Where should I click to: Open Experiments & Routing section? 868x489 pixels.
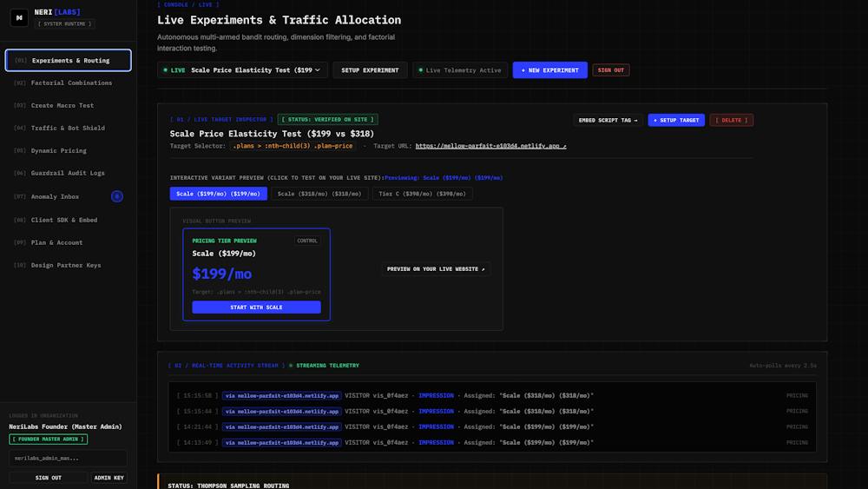(x=68, y=60)
